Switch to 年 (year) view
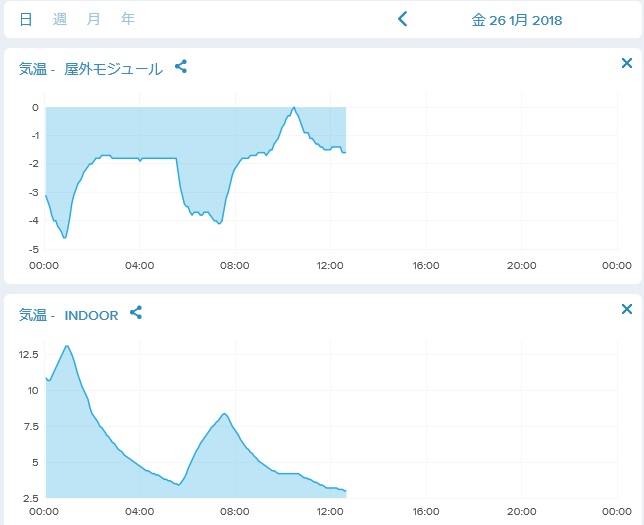Image resolution: width=644 pixels, height=525 pixels. point(128,19)
